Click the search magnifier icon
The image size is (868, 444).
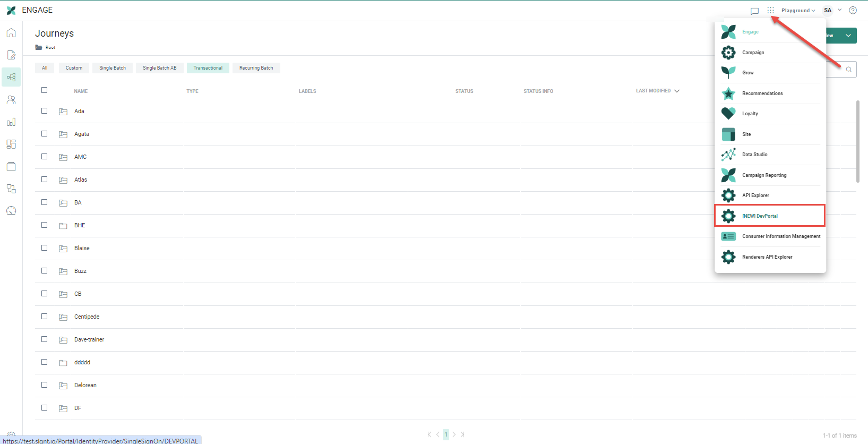[848, 70]
